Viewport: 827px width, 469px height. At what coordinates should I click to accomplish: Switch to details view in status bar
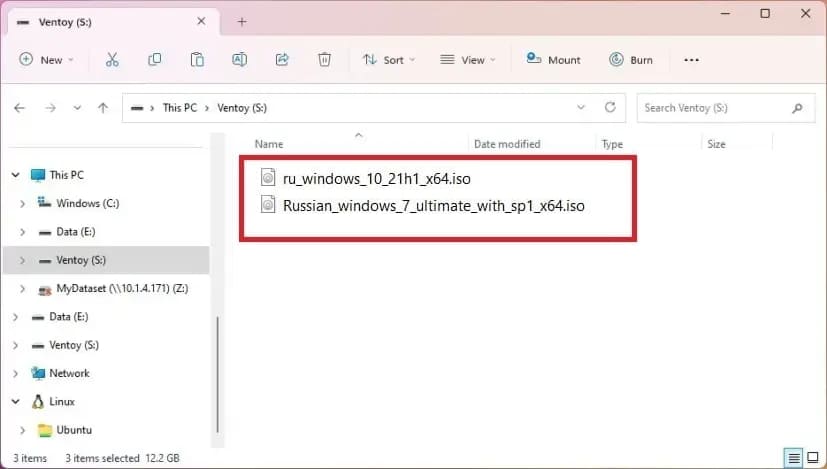(x=793, y=458)
